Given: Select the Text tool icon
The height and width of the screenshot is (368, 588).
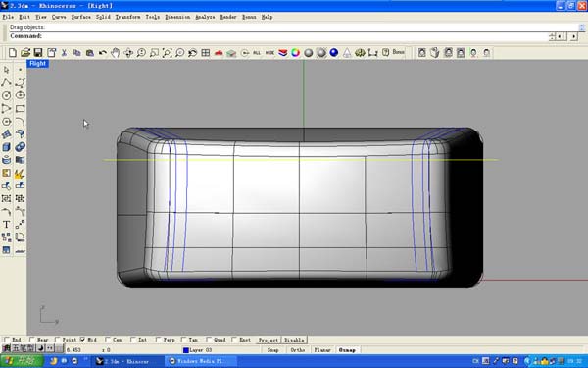Looking at the screenshot, I should 7,225.
